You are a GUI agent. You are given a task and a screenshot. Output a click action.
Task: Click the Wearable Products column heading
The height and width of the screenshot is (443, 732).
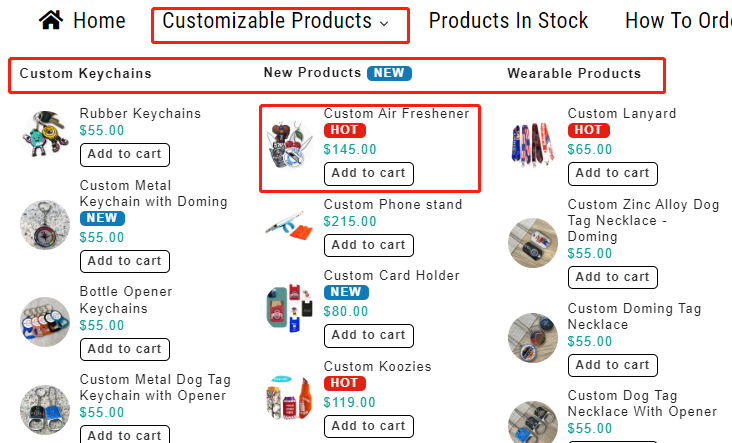(574, 73)
